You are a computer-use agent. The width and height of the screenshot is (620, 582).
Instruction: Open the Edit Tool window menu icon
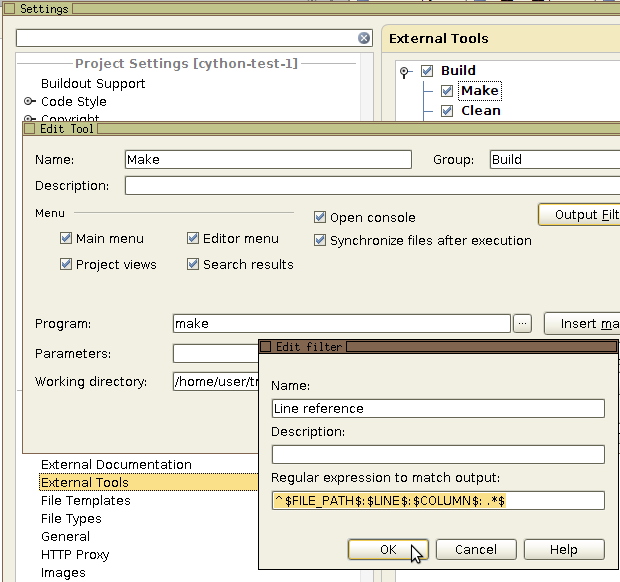(x=30, y=128)
